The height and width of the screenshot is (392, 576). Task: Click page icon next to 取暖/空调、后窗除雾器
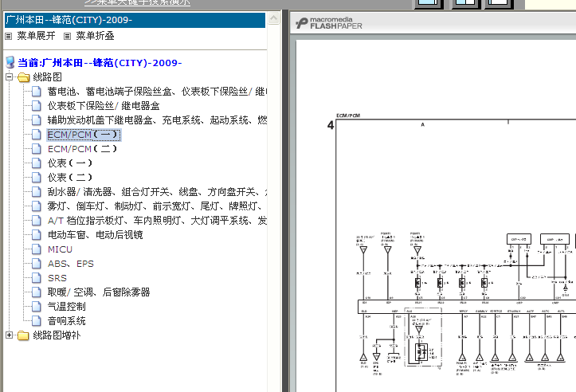[x=37, y=292]
